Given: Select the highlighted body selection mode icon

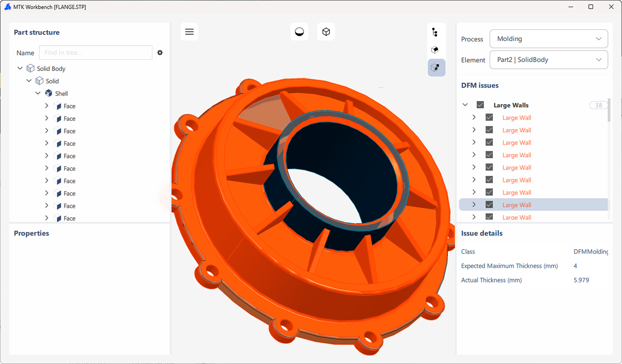Looking at the screenshot, I should 436,67.
